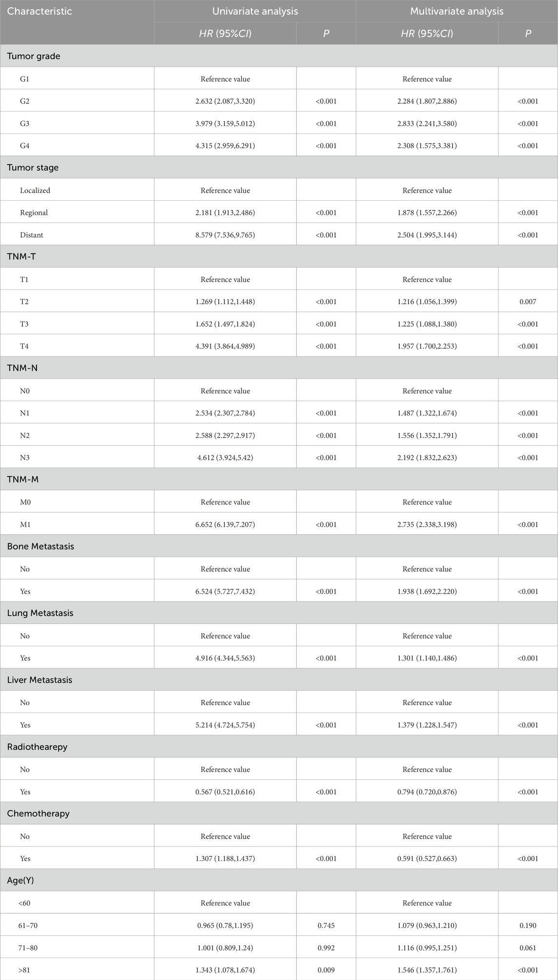Image resolution: width=558 pixels, height=980 pixels.
Task: Select the TNM-T section heading
Action: (x=22, y=257)
